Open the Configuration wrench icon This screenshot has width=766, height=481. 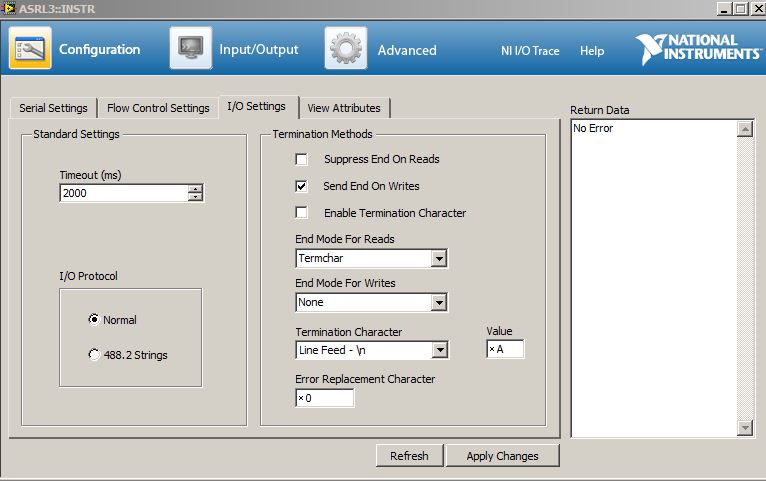coord(30,48)
